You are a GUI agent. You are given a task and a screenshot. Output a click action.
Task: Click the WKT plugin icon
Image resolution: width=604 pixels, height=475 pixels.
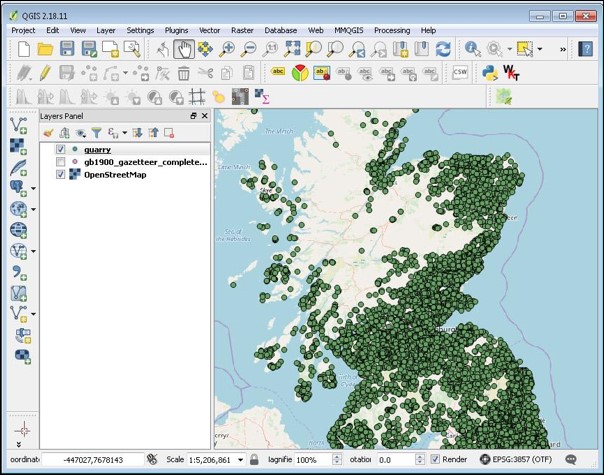[511, 72]
